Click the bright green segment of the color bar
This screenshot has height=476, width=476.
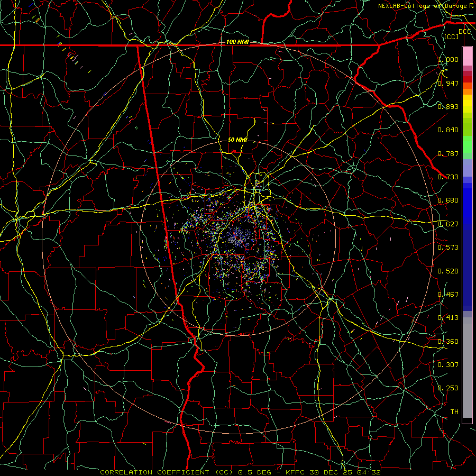coord(467,145)
